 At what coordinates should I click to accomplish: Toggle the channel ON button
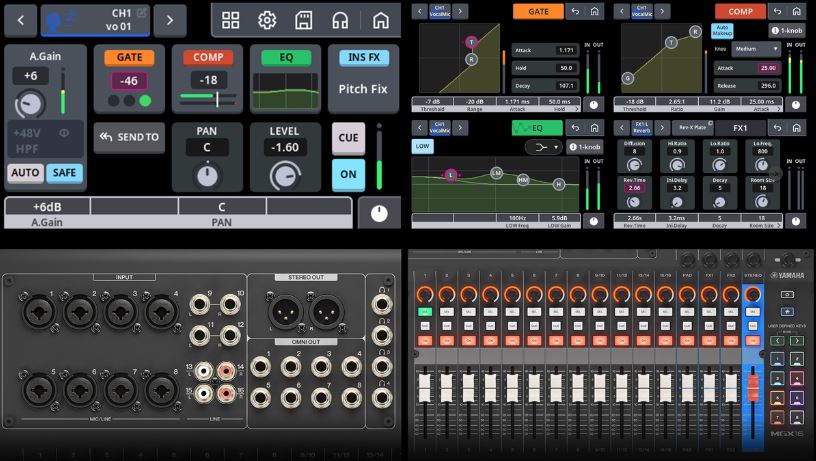click(x=348, y=173)
